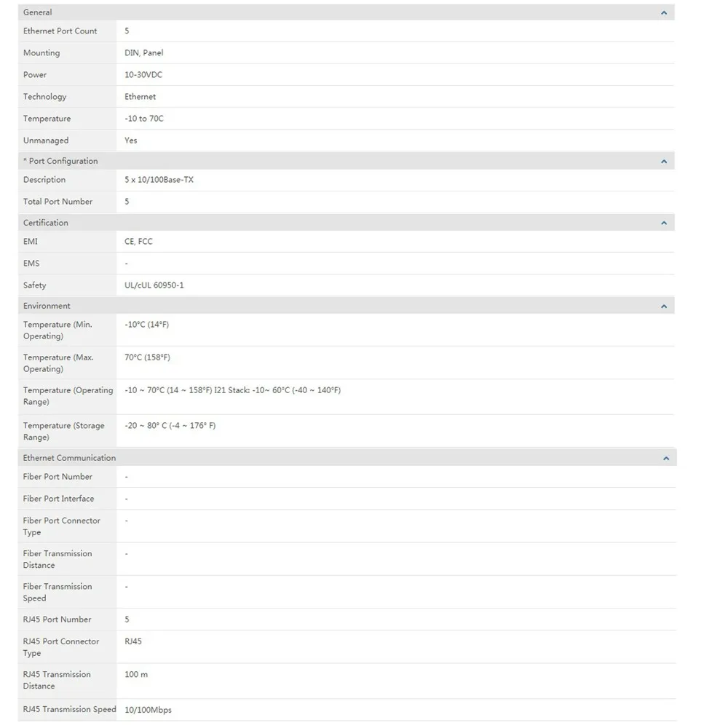The width and height of the screenshot is (728, 728).
Task: Collapse the General section chevron
Action: tap(664, 12)
